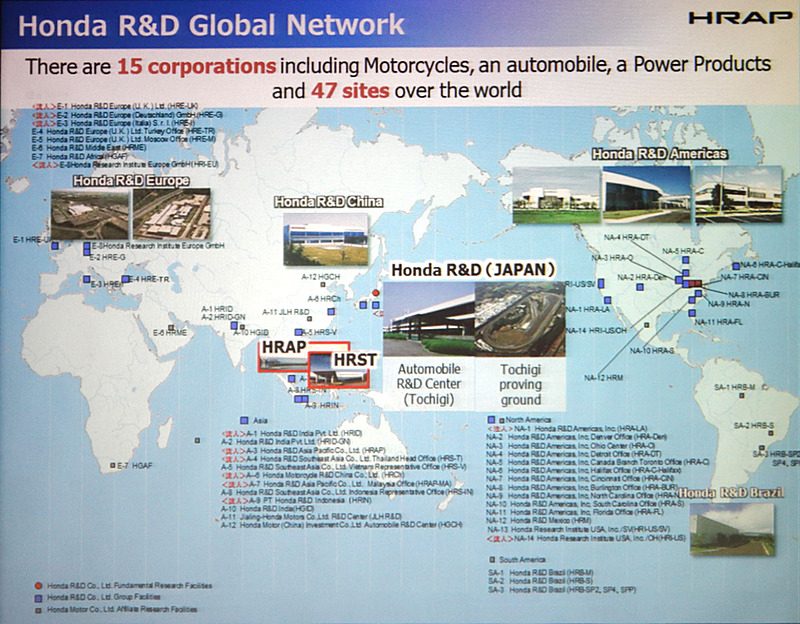Click the Honda R&D (JAPAN) heading
Image resolution: width=800 pixels, height=624 pixels.
pyautogui.click(x=472, y=270)
